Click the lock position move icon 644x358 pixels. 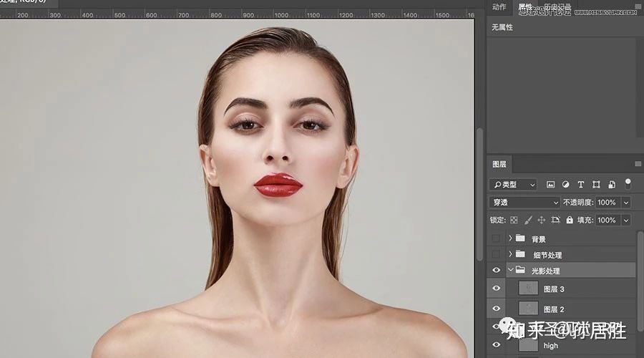[542, 221]
